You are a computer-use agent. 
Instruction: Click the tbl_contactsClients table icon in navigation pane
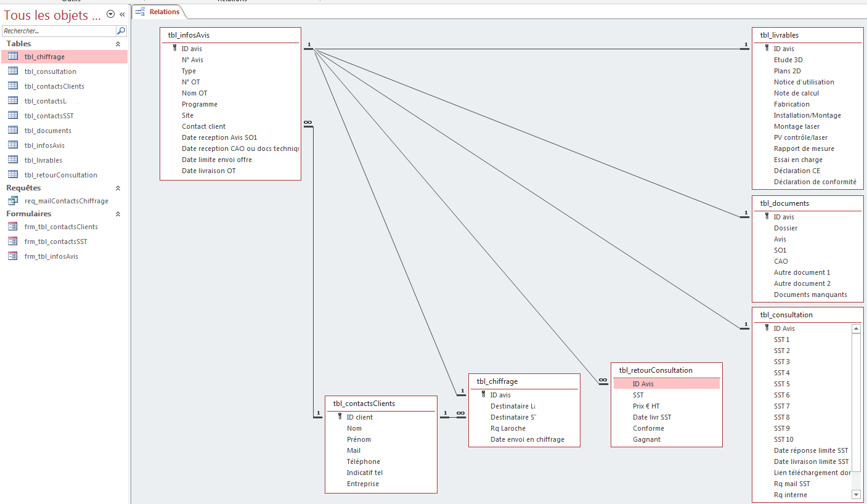click(13, 86)
